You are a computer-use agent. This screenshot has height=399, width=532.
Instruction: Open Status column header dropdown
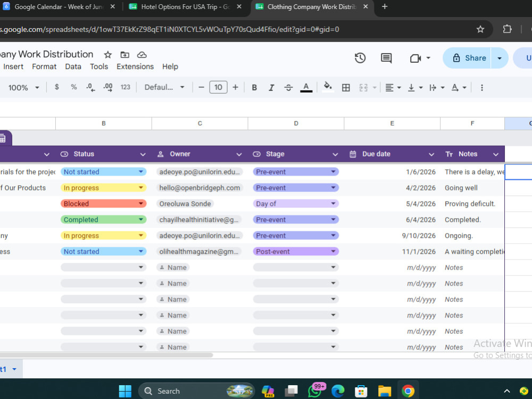(x=143, y=154)
